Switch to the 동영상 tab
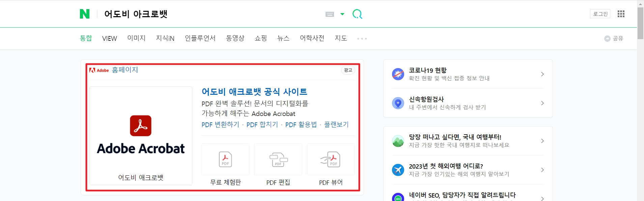644x201 pixels. click(235, 38)
